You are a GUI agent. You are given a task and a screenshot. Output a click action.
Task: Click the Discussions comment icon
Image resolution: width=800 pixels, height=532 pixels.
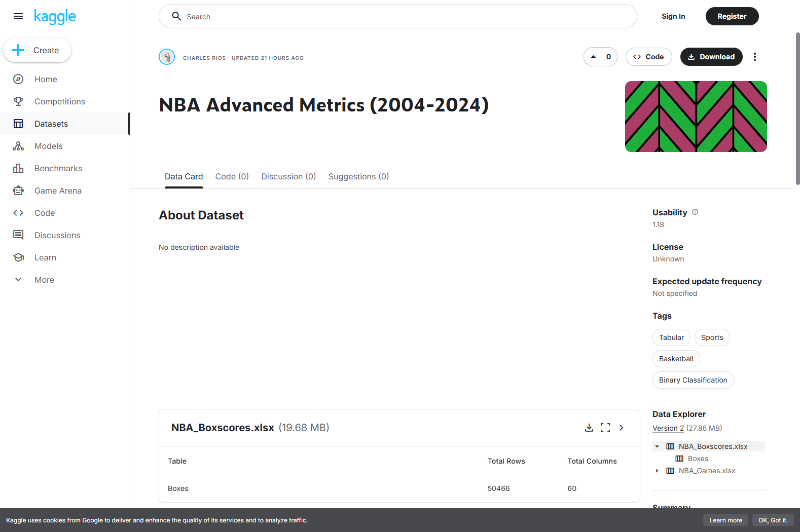pyautogui.click(x=18, y=235)
